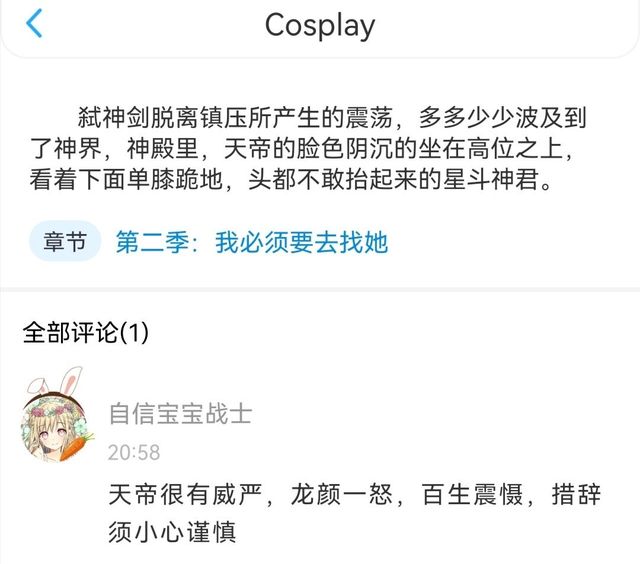Screen dimensions: 640x564
Task: Tap 措辞 at the comment line end
Action: (576, 494)
